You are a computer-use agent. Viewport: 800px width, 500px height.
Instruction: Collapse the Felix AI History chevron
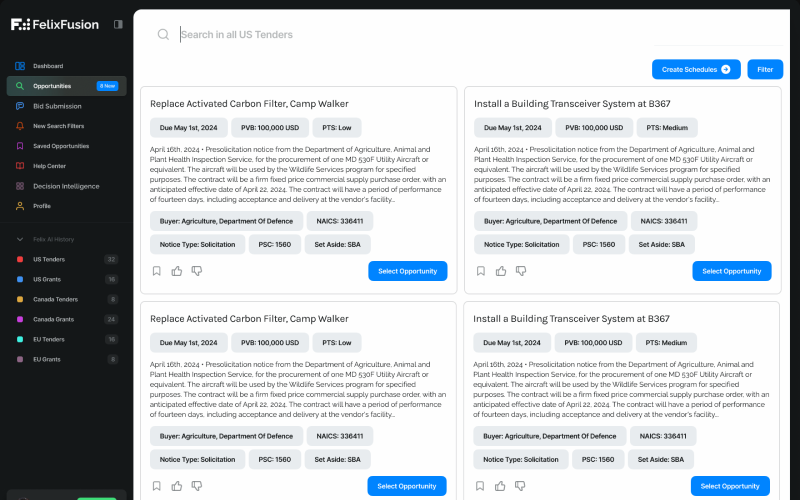tap(20, 239)
